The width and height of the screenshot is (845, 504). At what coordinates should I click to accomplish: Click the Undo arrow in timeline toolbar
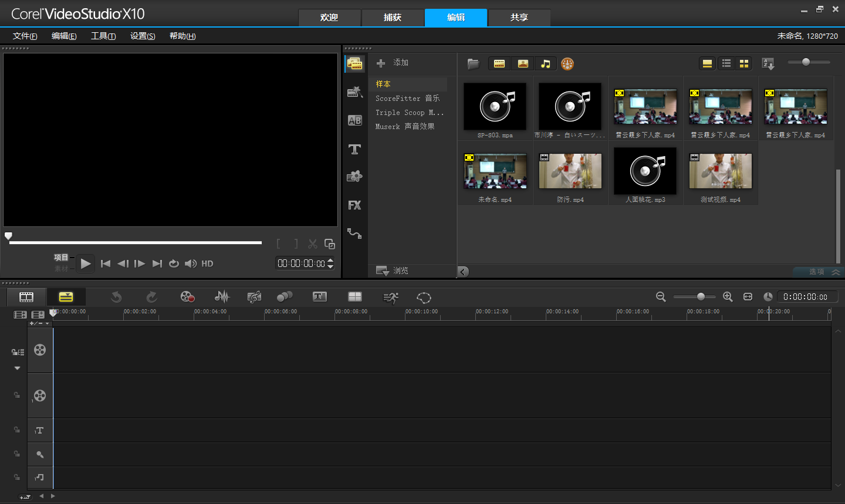pos(116,297)
